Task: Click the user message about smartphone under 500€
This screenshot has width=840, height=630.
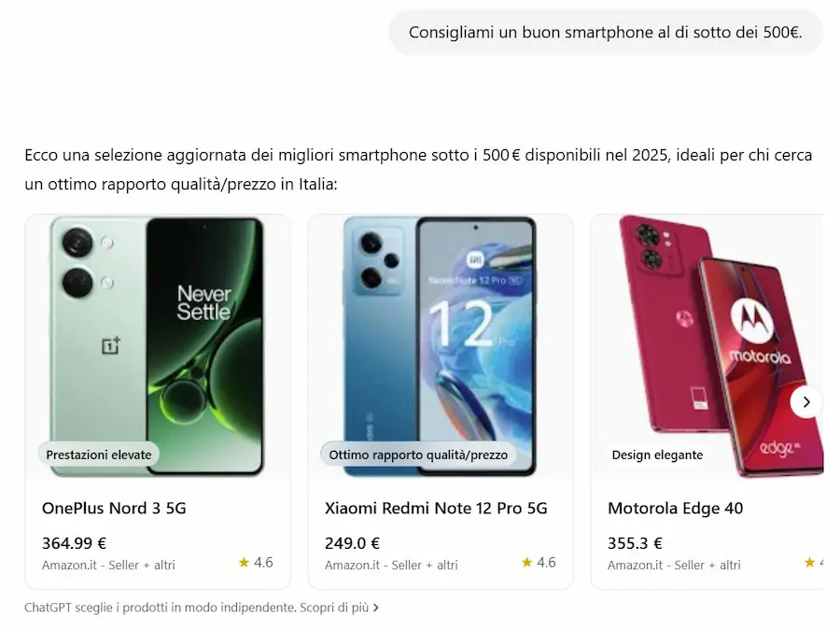Action: pyautogui.click(x=606, y=32)
